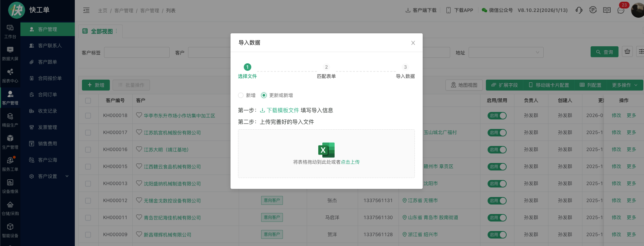Viewport: 644px width, 246px height.
Task: Expand the 更多操作 dropdown
Action: click(625, 85)
